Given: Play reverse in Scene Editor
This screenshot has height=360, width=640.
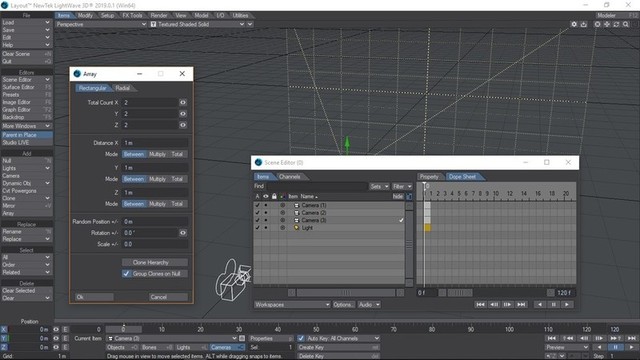Looking at the screenshot, I should tap(540, 304).
